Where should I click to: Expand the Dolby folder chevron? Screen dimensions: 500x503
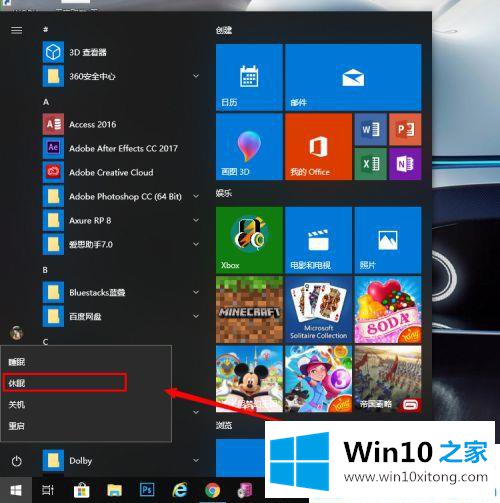tap(196, 460)
